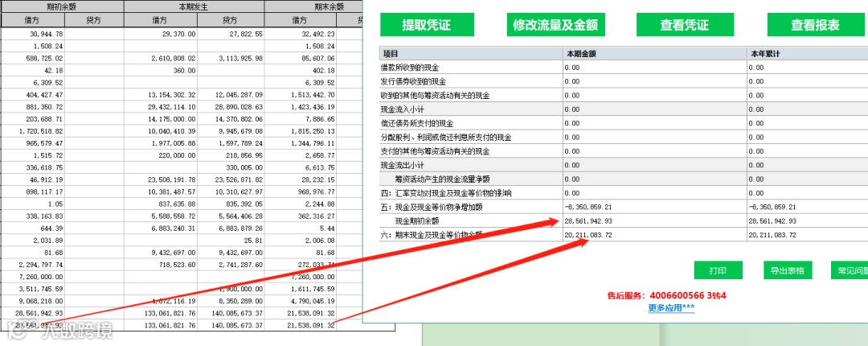Click ledger cell 2,610,808.02

pos(174,58)
